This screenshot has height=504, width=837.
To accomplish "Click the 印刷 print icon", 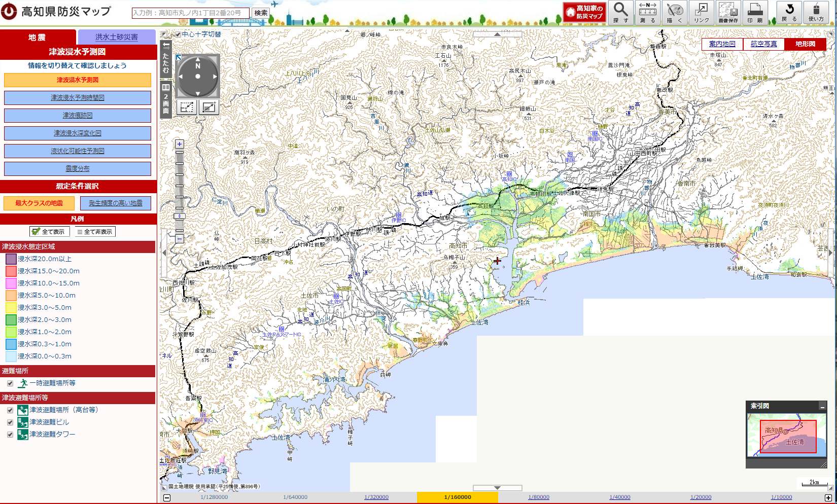I will click(x=755, y=12).
